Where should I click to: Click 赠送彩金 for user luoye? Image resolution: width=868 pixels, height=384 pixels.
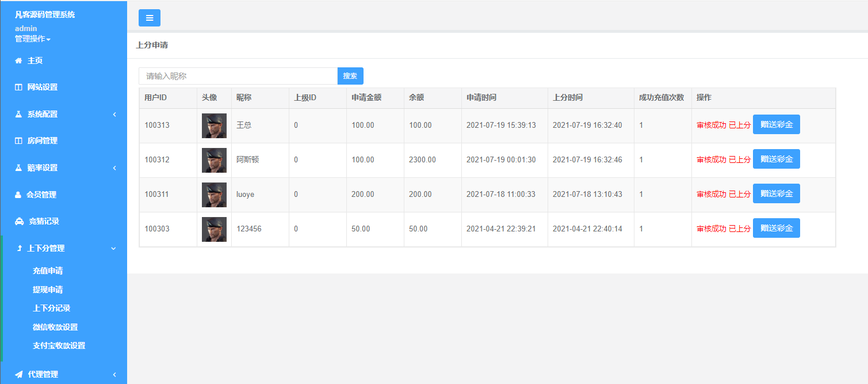click(x=776, y=193)
